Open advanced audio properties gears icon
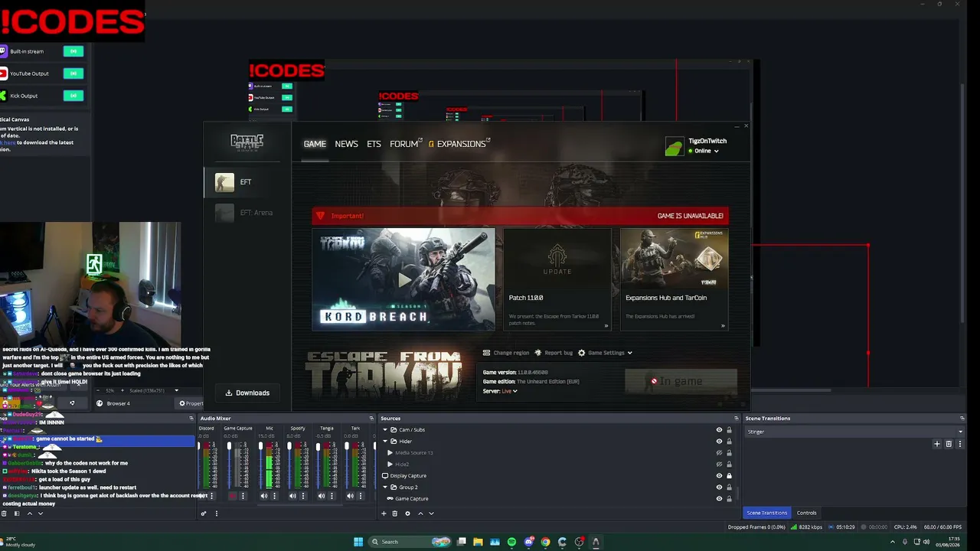Image resolution: width=980 pixels, height=551 pixels. [x=204, y=514]
